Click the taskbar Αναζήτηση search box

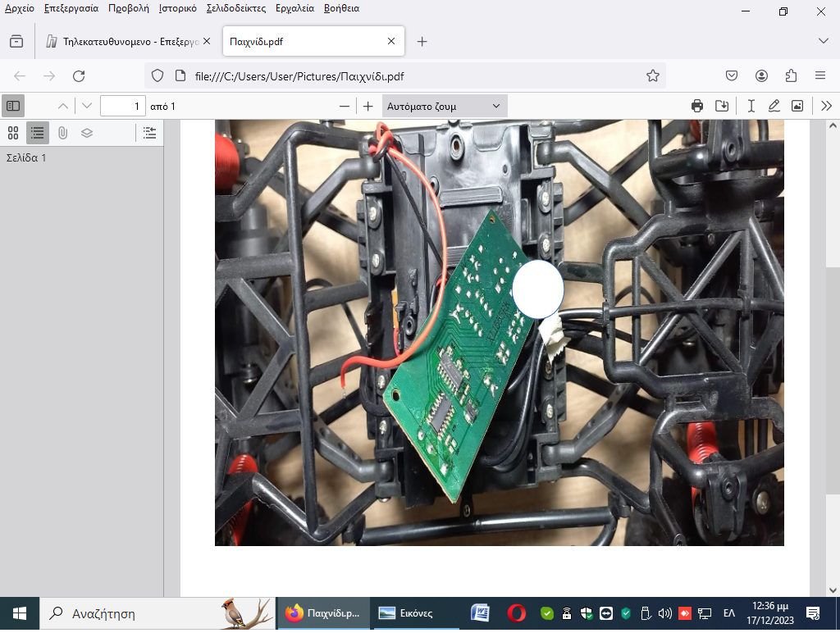click(157, 613)
